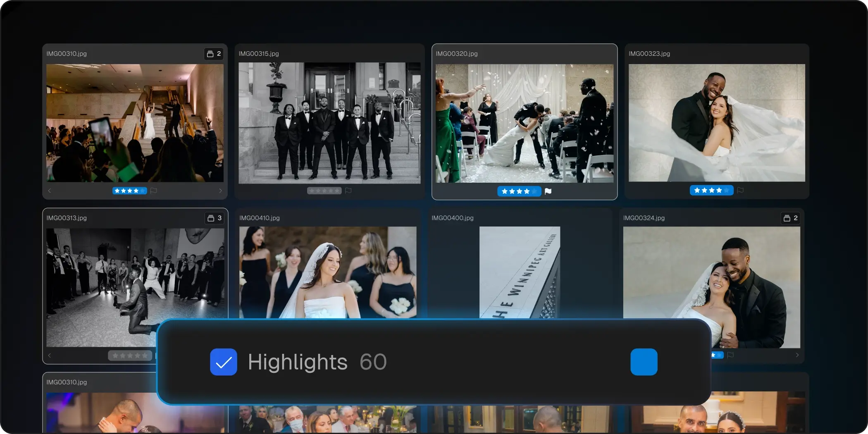This screenshot has width=868, height=434.
Task: Select the Winnipeg Art Gallery IMG00400.jpg thumbnail
Action: coord(520,272)
